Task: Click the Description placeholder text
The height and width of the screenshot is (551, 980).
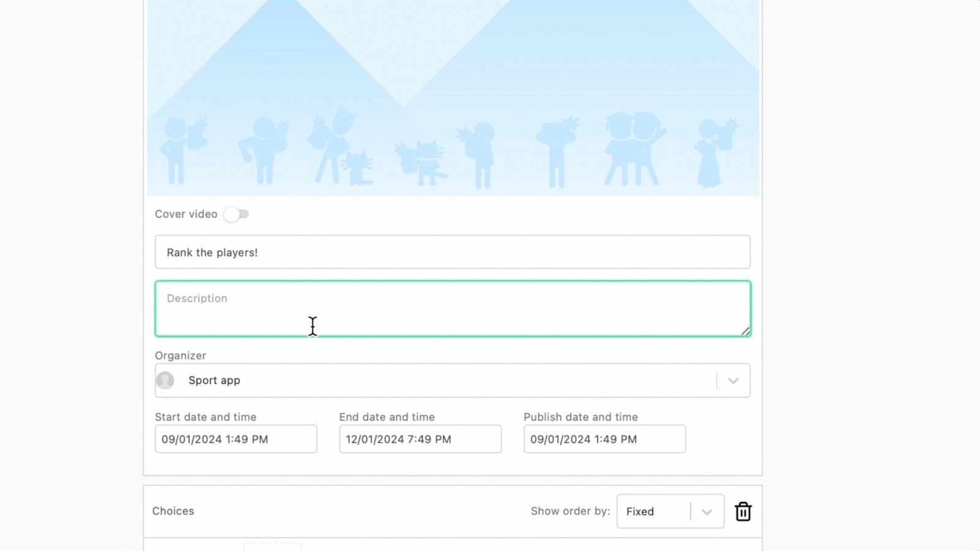Action: tap(197, 298)
